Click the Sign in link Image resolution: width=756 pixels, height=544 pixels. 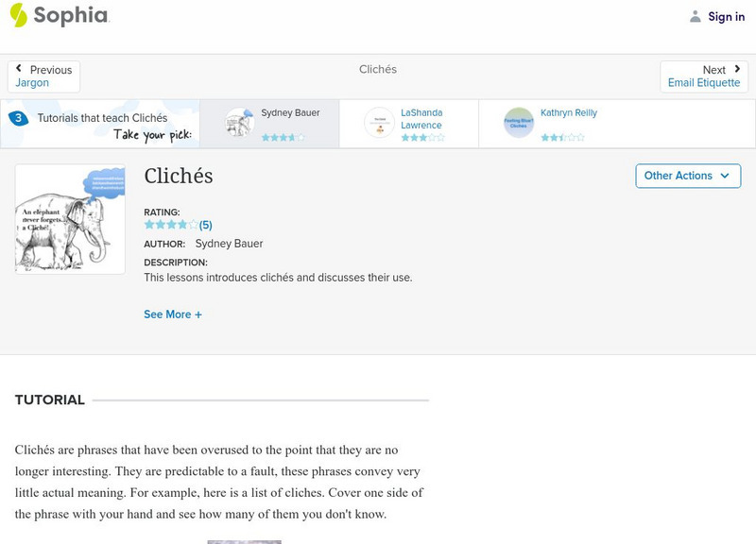click(x=726, y=16)
